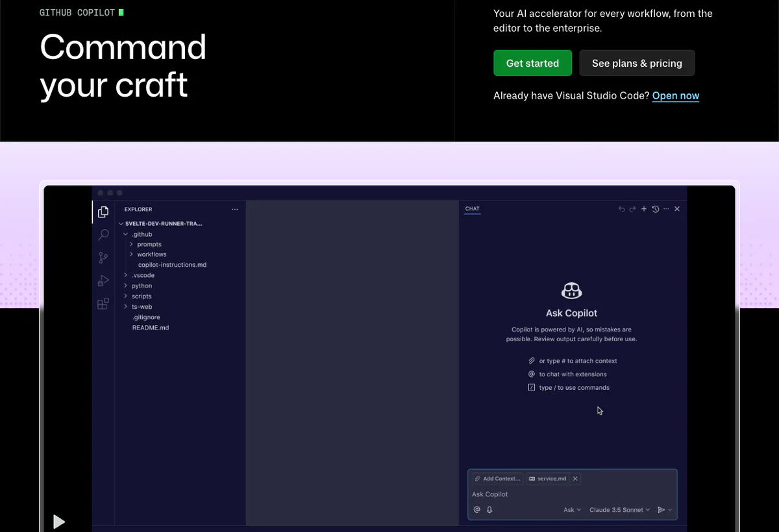Click the chat undo arrow icon
Viewport: 779px width, 532px height.
tap(621, 209)
